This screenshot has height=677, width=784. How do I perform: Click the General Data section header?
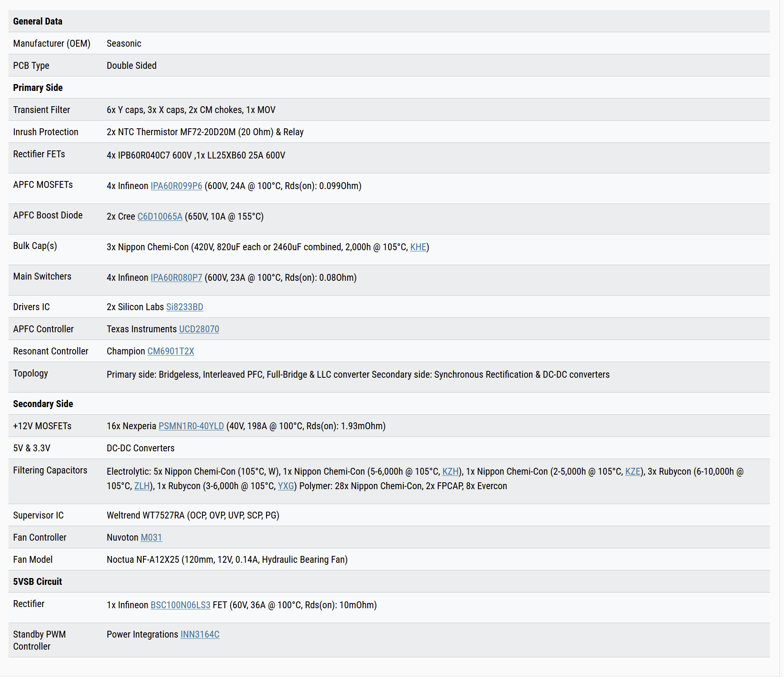pos(38,21)
